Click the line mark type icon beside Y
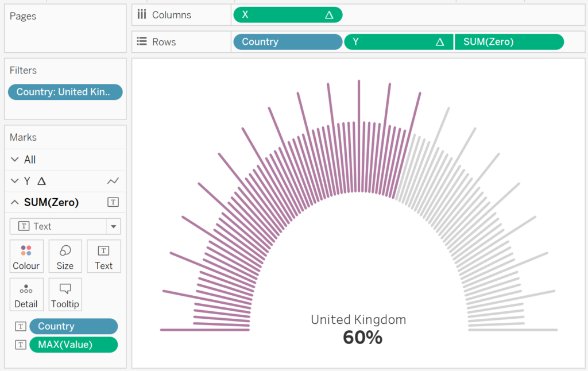Screen dimensions: 588x371 click(x=113, y=181)
